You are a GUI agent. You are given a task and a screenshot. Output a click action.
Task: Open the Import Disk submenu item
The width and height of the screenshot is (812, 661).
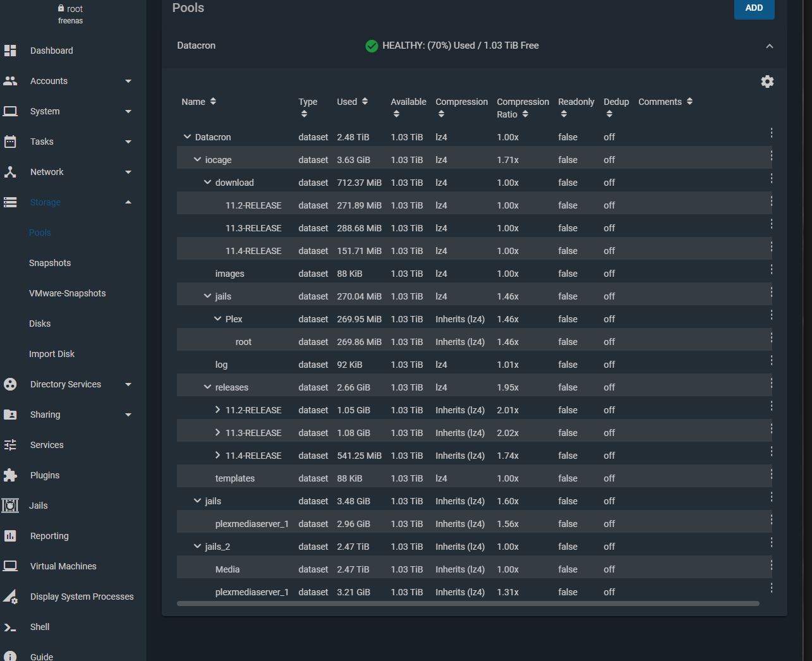click(52, 354)
